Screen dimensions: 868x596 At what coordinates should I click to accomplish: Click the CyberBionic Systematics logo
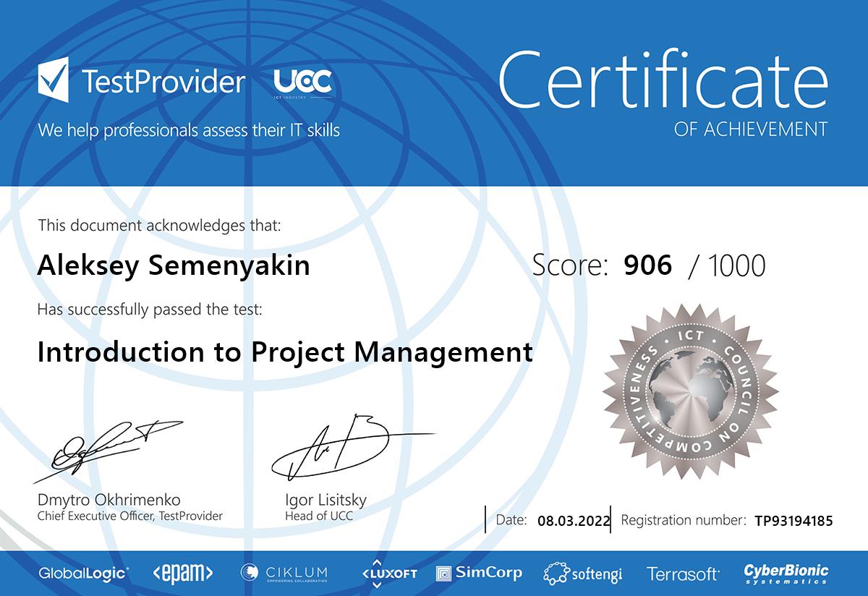click(786, 574)
